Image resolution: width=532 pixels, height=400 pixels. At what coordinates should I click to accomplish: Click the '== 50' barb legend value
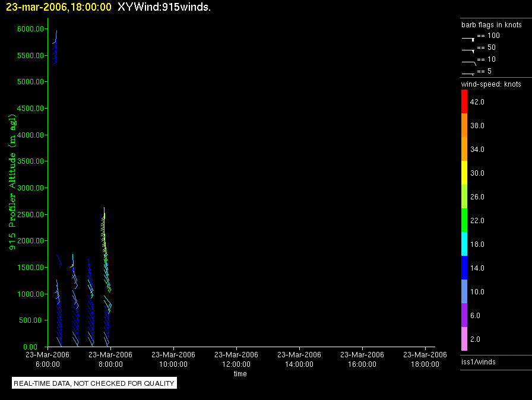coord(486,47)
